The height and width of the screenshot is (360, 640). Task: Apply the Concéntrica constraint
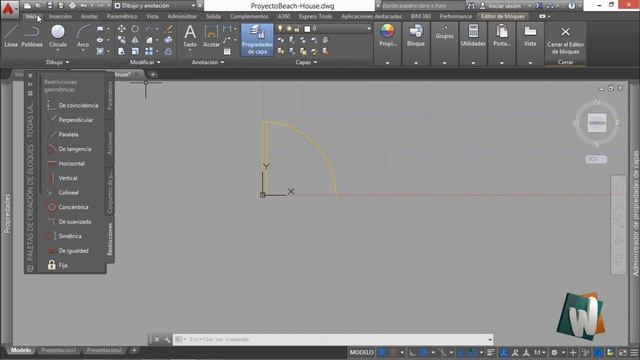[68, 207]
